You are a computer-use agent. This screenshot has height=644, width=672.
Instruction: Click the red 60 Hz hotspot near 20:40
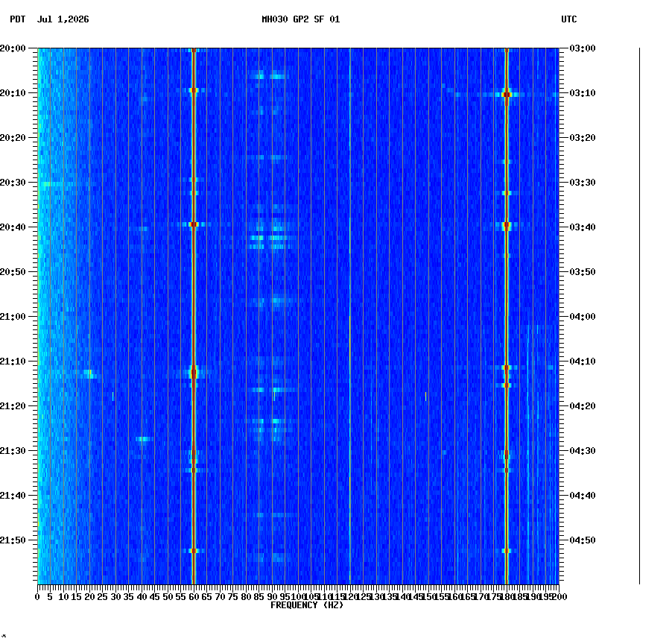[194, 224]
